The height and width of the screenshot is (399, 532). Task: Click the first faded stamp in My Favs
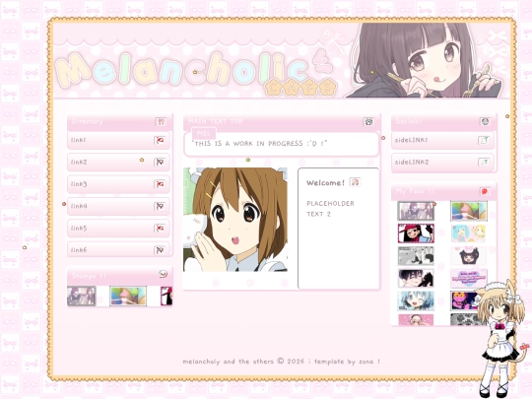(416, 211)
